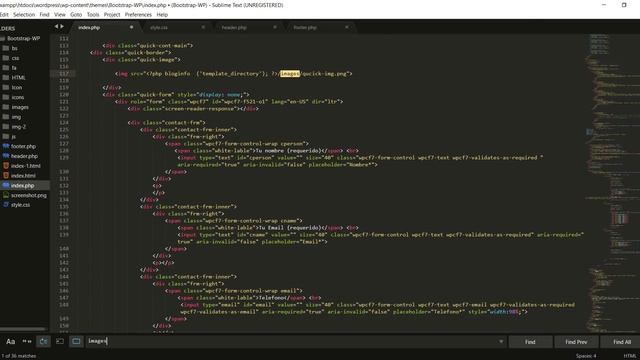
Task: Toggle find in selection option
Action: click(x=60, y=341)
